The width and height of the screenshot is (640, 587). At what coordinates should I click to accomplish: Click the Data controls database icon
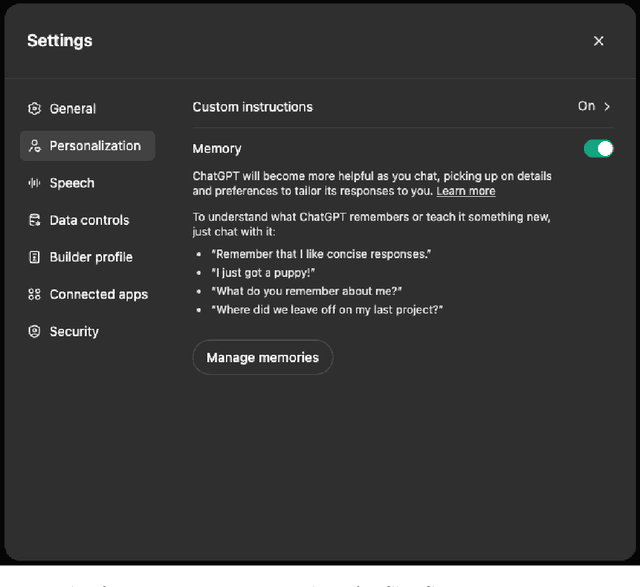pyautogui.click(x=35, y=220)
